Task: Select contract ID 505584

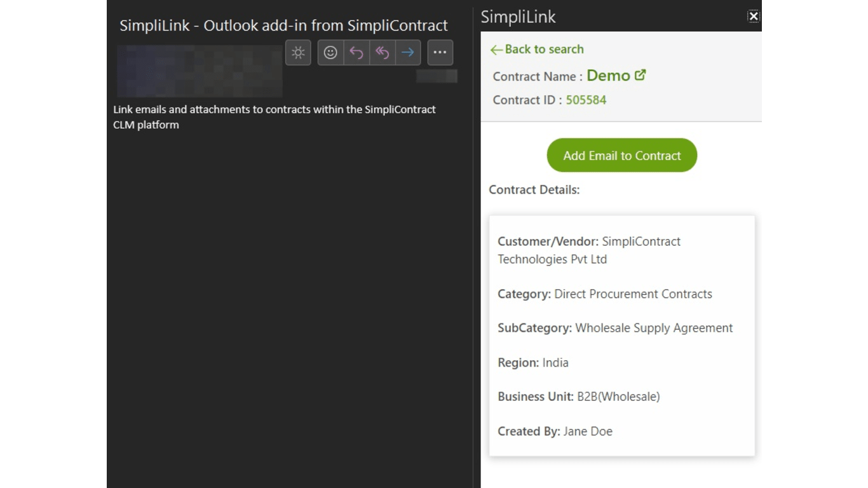Action: coord(586,100)
